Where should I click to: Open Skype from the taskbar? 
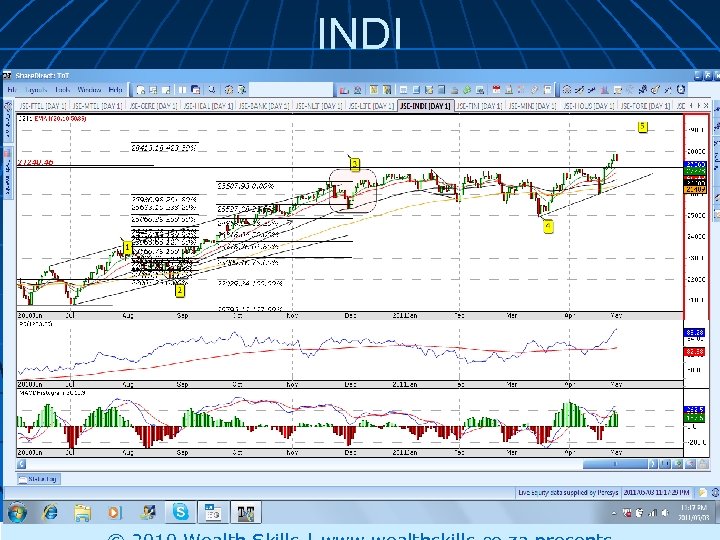pyautogui.click(x=180, y=512)
